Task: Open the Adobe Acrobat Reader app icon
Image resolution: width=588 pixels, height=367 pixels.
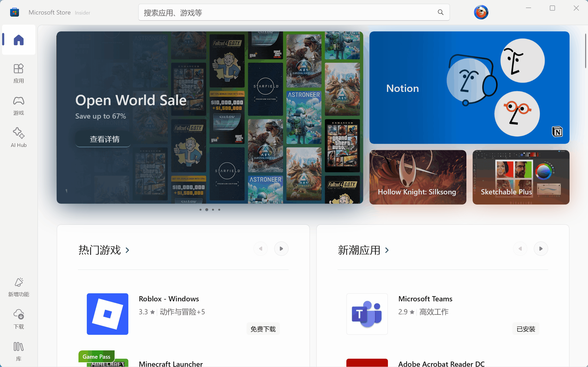Action: (367, 363)
